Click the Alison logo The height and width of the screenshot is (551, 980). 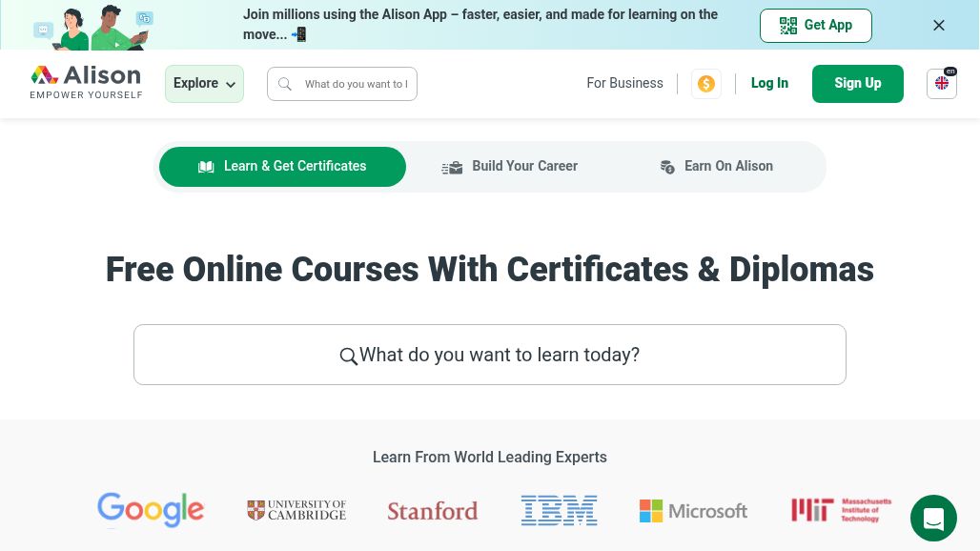[x=86, y=83]
